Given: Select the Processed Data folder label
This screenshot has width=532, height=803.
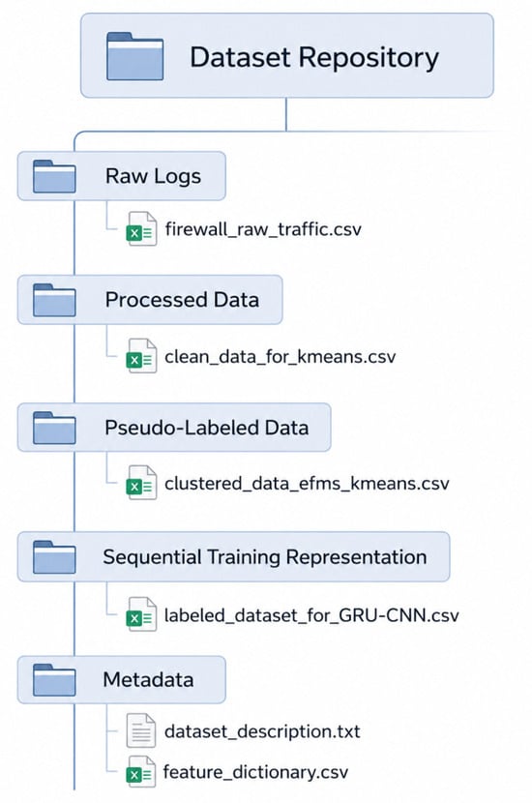Looking at the screenshot, I should 182,300.
